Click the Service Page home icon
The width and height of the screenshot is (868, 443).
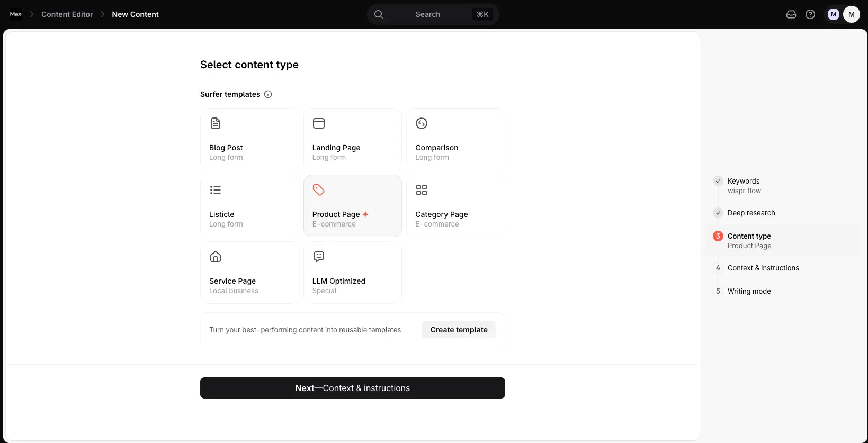point(216,257)
